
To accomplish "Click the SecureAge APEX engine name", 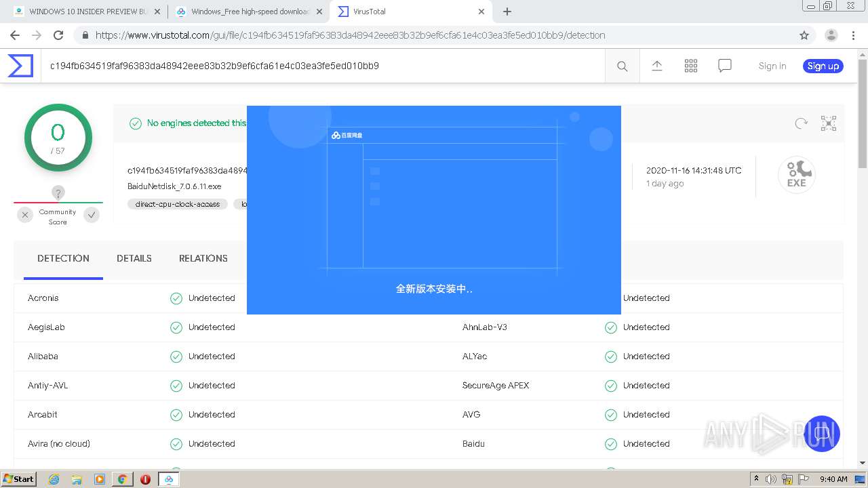I will tap(496, 386).
